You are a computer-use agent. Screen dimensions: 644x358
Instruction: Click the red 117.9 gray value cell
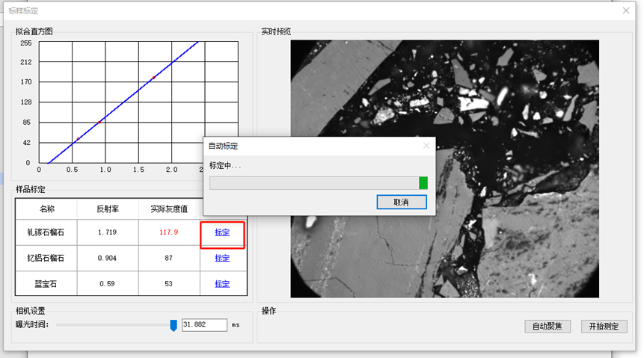click(168, 232)
